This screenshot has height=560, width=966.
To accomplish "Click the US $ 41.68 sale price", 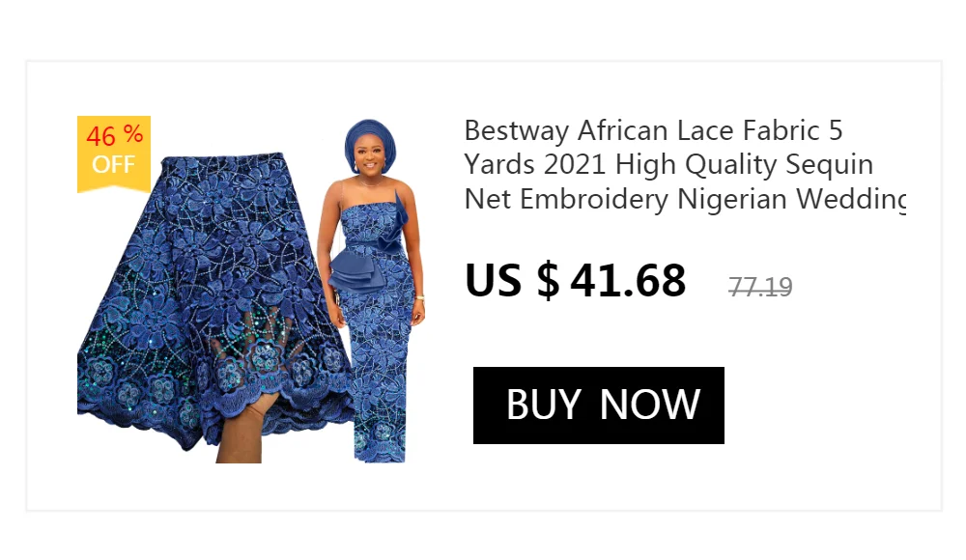I will [x=575, y=280].
